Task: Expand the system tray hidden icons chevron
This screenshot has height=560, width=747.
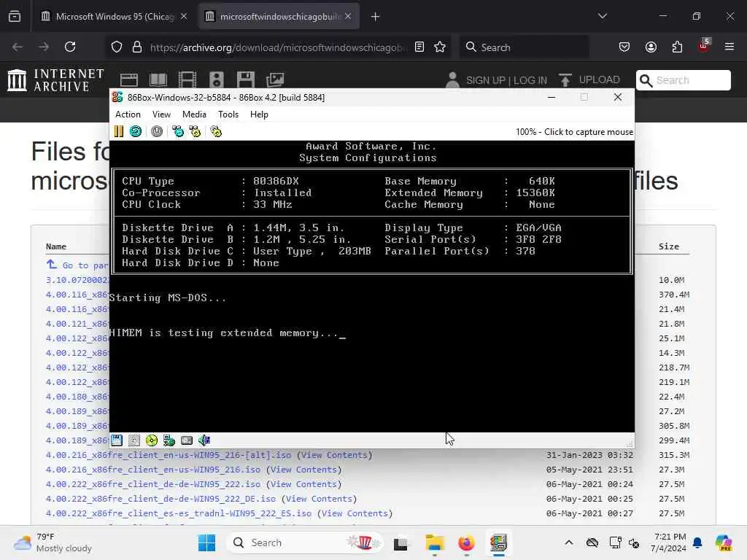Action: [x=569, y=542]
